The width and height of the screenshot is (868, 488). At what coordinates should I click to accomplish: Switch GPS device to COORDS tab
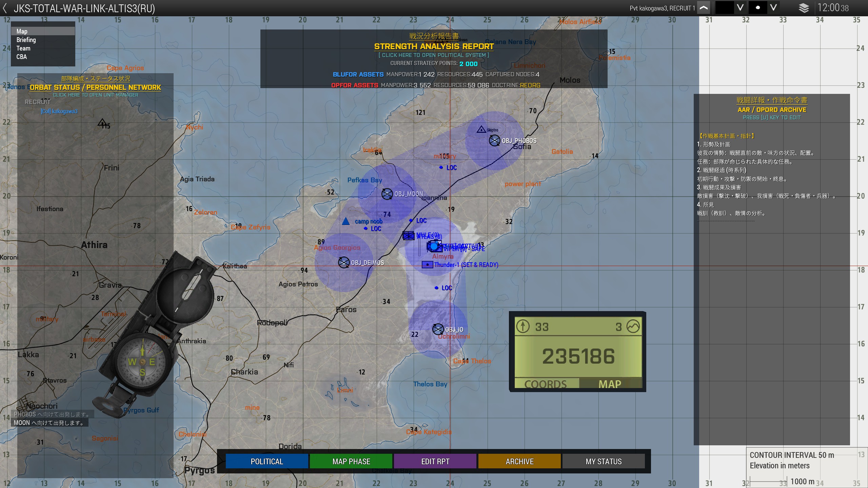[x=546, y=384]
